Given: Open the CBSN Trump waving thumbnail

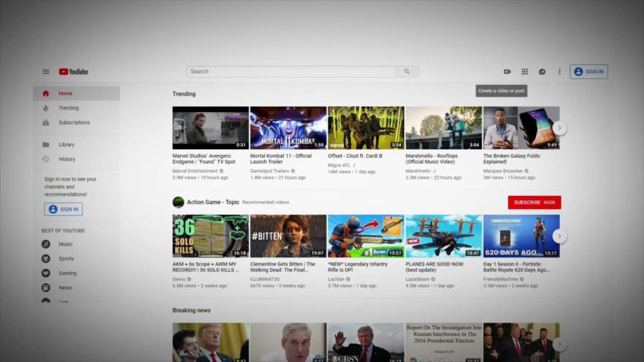Looking at the screenshot, I should click(366, 342).
